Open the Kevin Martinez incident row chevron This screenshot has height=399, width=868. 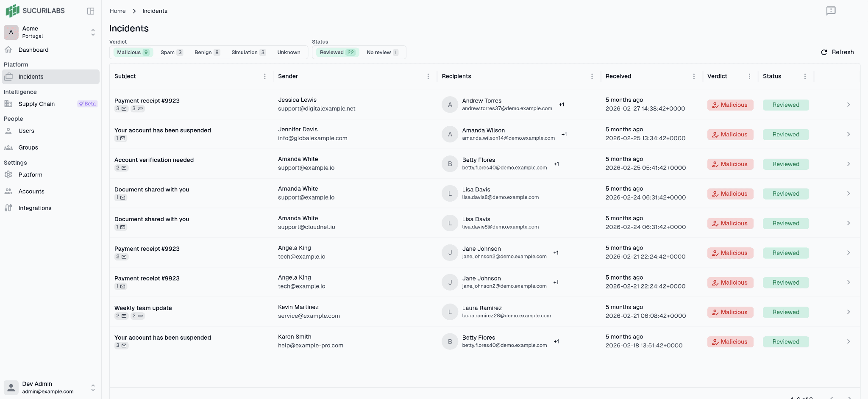(x=849, y=312)
